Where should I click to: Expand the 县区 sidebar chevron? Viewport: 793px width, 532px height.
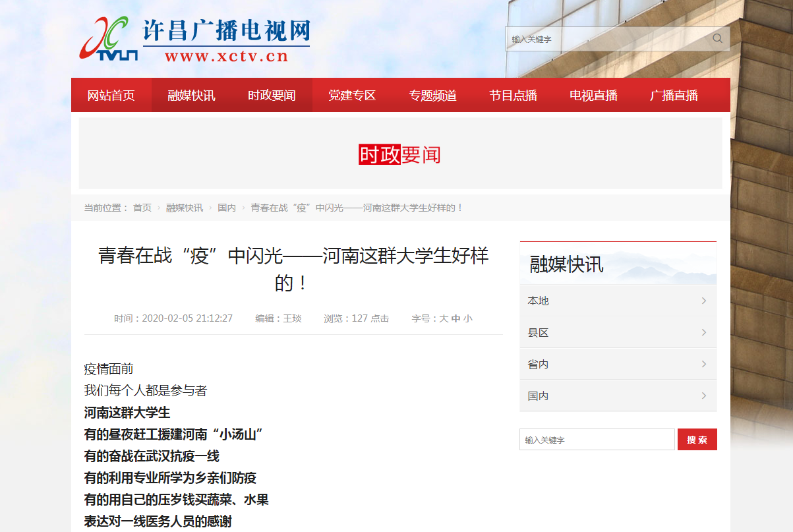[703, 333]
